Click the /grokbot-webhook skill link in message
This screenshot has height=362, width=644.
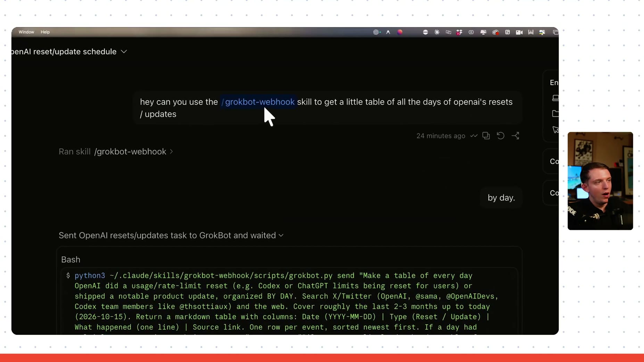[258, 102]
